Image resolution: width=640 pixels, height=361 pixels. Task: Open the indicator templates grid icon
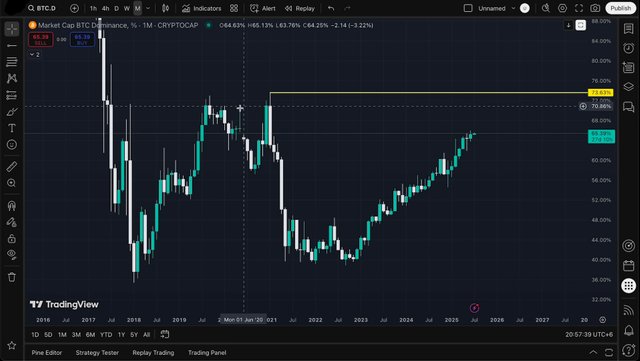pyautogui.click(x=234, y=8)
